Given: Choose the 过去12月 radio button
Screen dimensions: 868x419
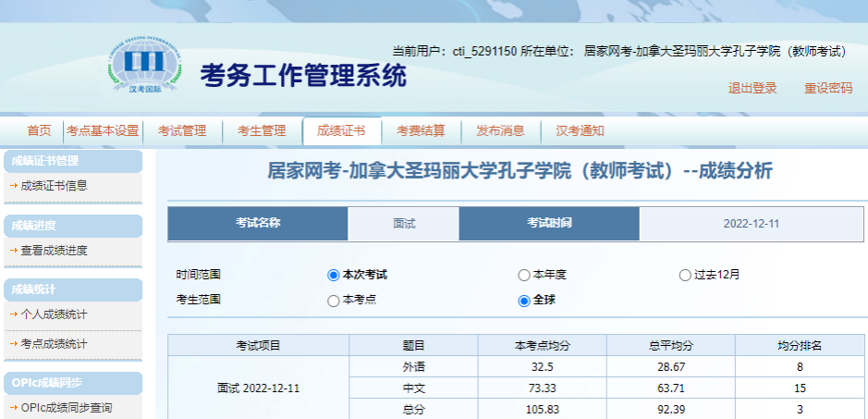Looking at the screenshot, I should pos(685,275).
